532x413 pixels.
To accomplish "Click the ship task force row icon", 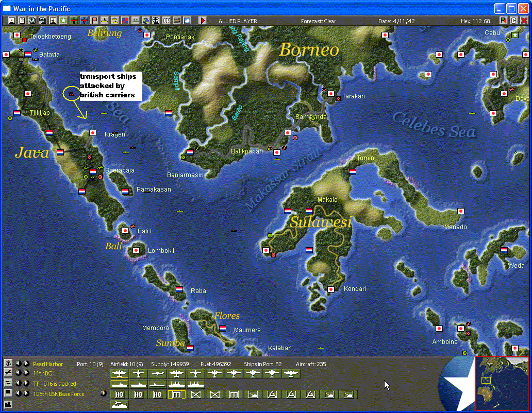I will (8, 383).
